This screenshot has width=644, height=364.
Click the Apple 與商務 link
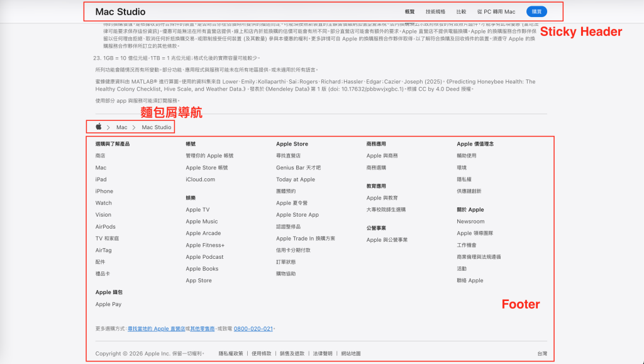tap(382, 156)
